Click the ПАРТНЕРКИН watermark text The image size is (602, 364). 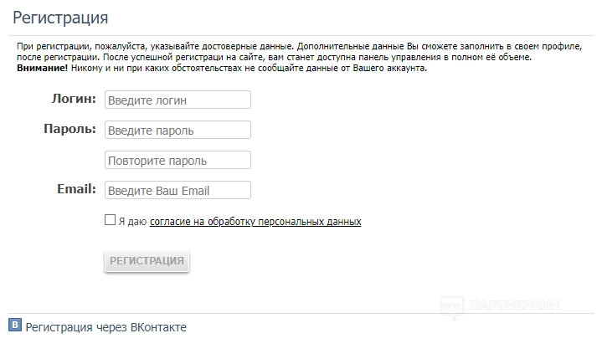[515, 306]
